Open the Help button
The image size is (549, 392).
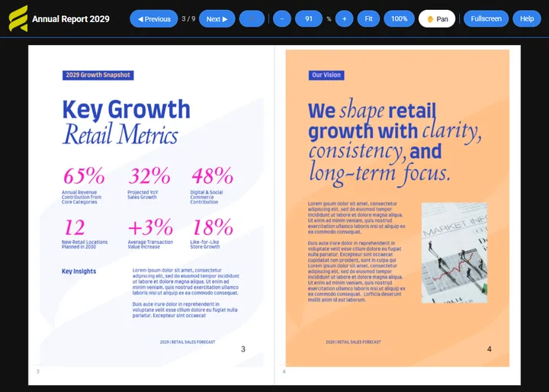(527, 19)
